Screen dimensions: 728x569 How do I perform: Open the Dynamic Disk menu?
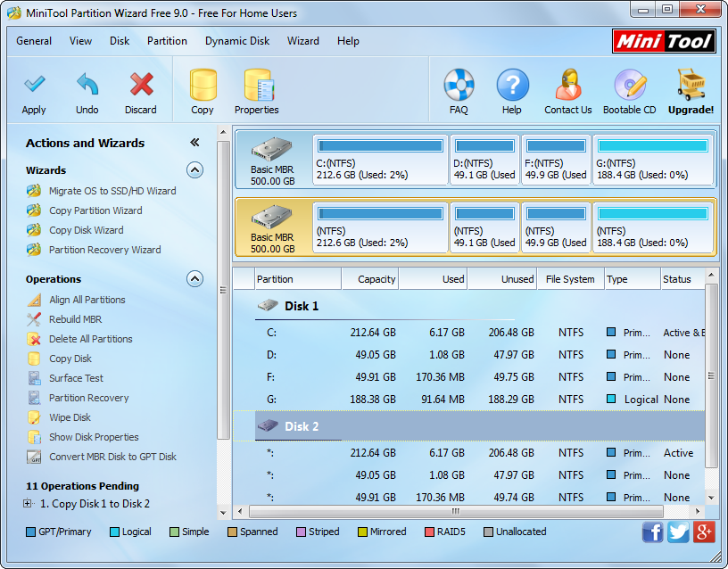pyautogui.click(x=237, y=41)
